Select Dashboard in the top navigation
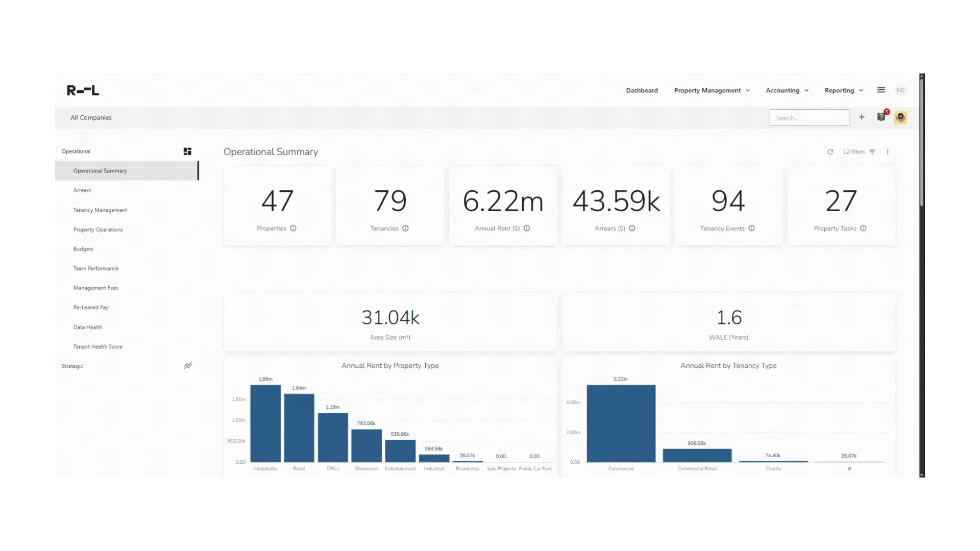 pos(642,90)
